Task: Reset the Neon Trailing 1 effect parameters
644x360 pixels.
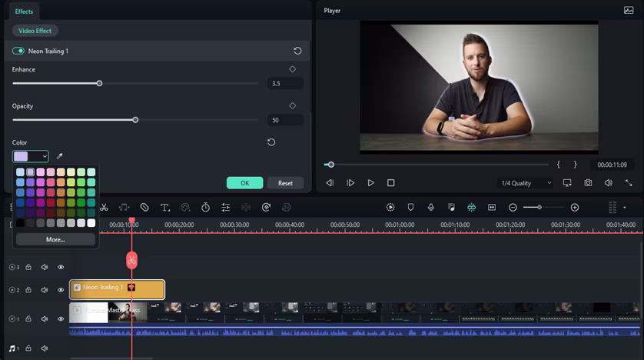Action: point(297,51)
